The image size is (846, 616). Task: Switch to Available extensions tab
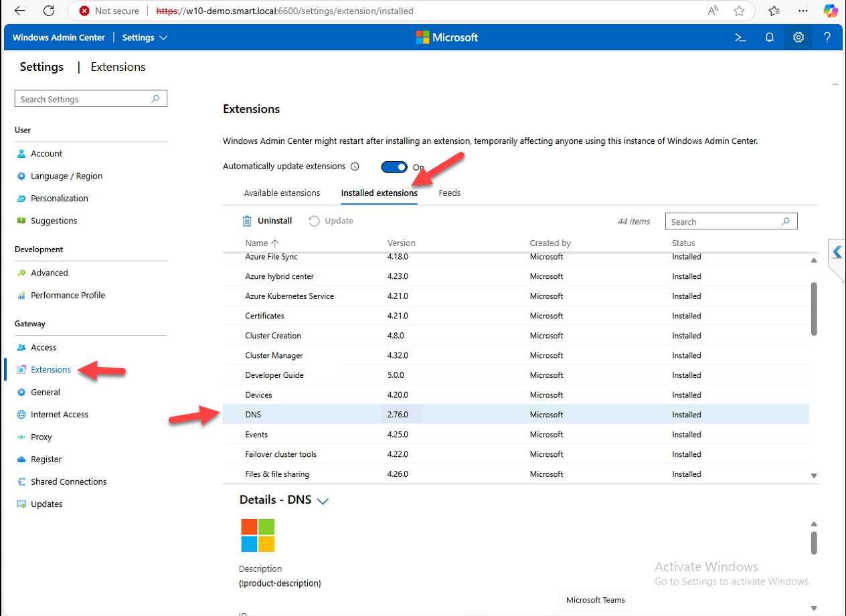(282, 193)
